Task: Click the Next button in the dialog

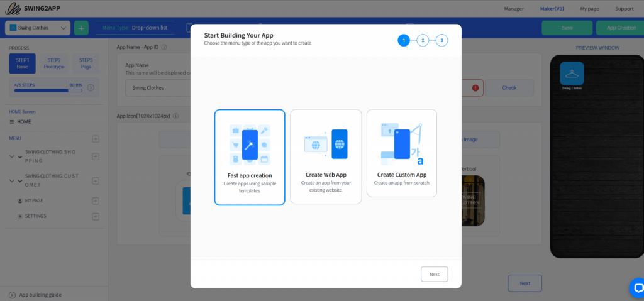Action: tap(434, 275)
